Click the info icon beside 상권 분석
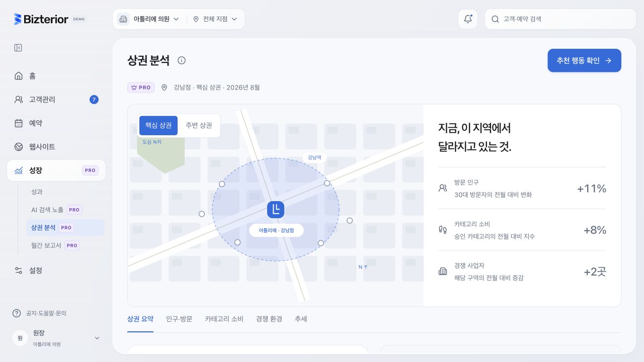This screenshot has width=644, height=362. coord(182,60)
